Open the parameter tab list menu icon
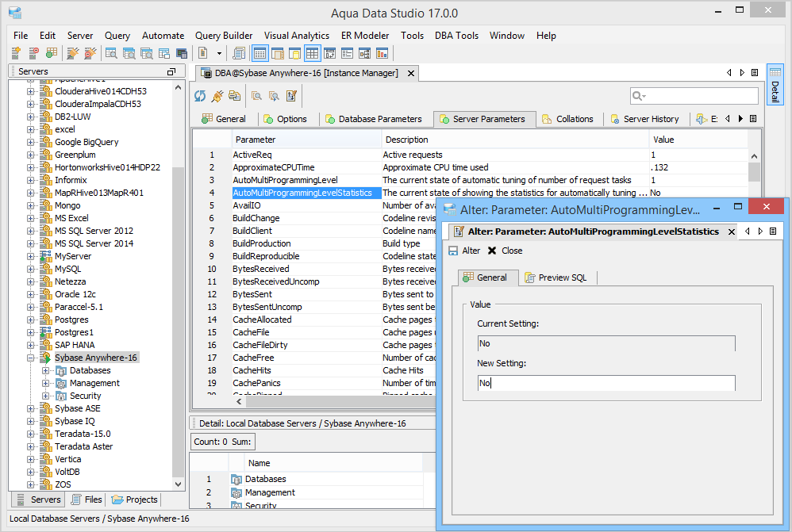The image size is (792, 532). (753, 119)
